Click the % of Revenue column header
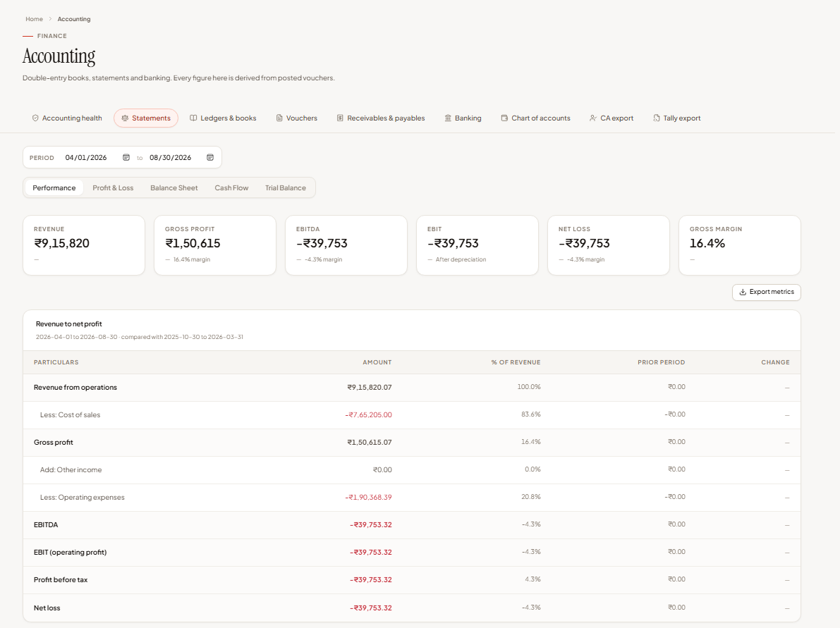Viewport: 840px width, 628px height. (516, 362)
